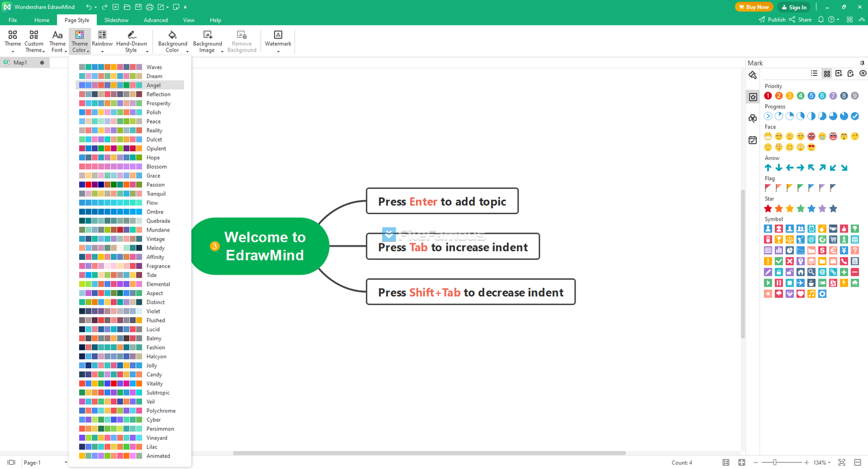This screenshot has width=868, height=469.
Task: Select the completed progress check mark
Action: (855, 116)
